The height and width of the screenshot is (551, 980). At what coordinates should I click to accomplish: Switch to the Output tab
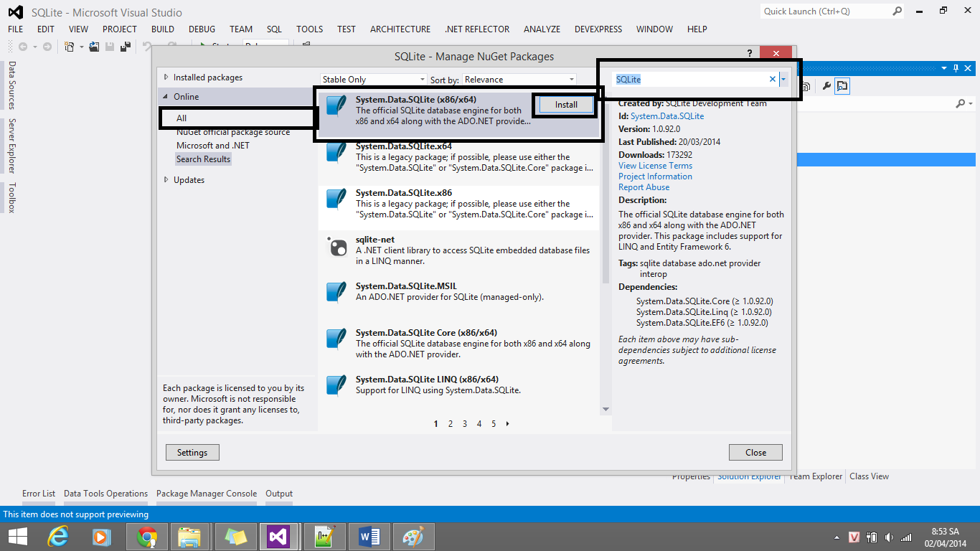tap(279, 494)
